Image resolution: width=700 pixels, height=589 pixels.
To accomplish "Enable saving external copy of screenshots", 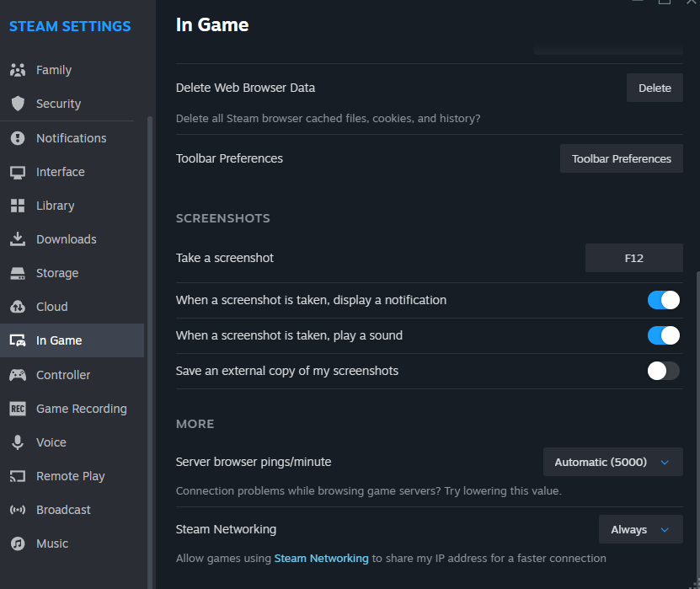I will pos(664,371).
